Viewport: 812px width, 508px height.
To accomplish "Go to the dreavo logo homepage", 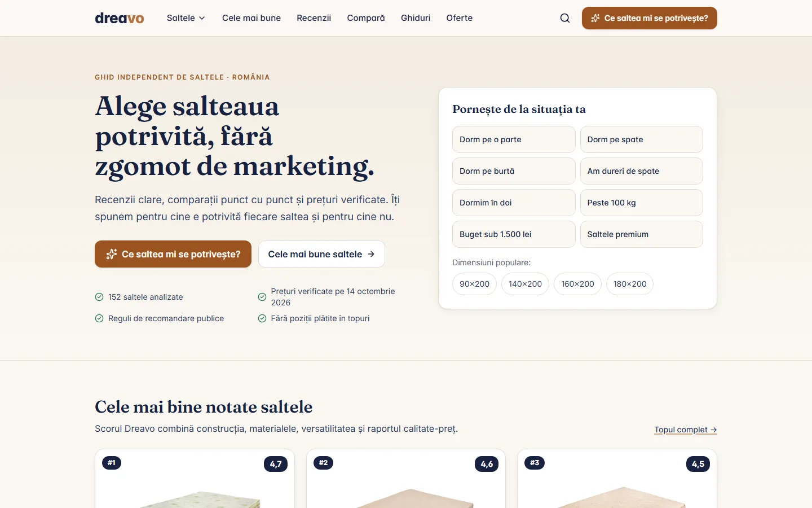I will tap(120, 18).
